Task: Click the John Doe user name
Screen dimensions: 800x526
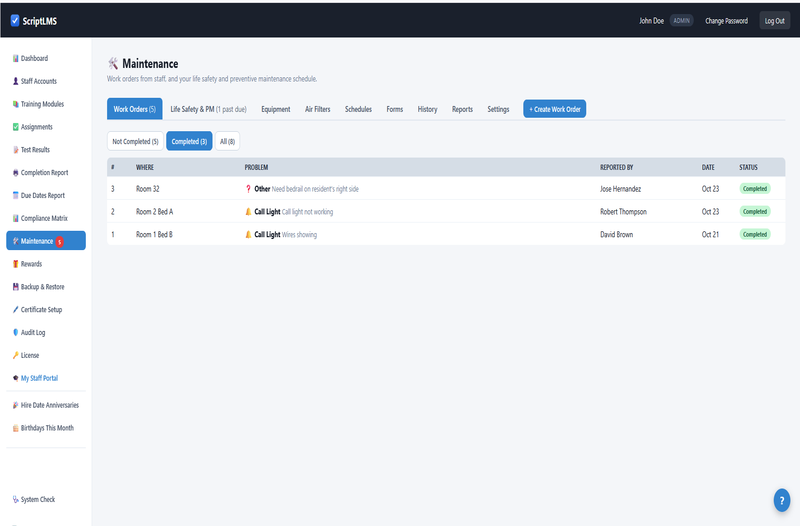Action: pyautogui.click(x=652, y=21)
